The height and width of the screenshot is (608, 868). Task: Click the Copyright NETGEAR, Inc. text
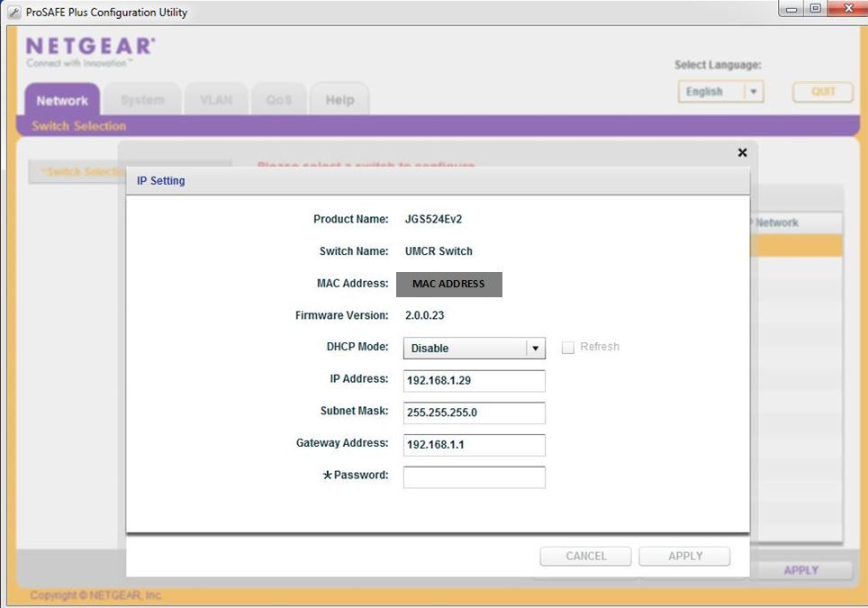95,595
